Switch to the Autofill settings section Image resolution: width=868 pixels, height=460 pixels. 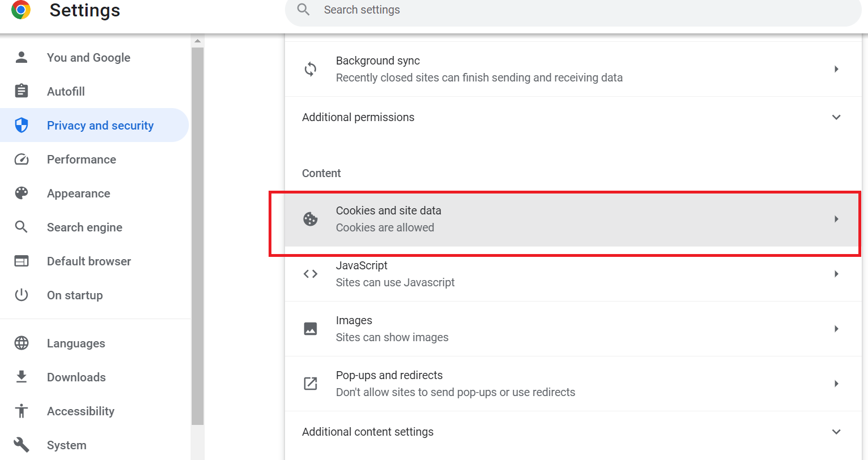point(66,91)
